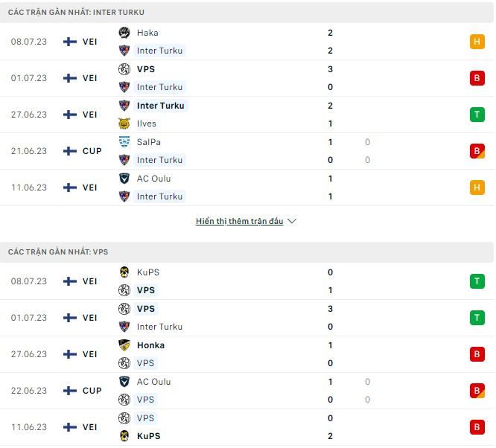Select 'Các trận gần nhất: Inter Turku' header
496x448 pixels.
pos(77,13)
